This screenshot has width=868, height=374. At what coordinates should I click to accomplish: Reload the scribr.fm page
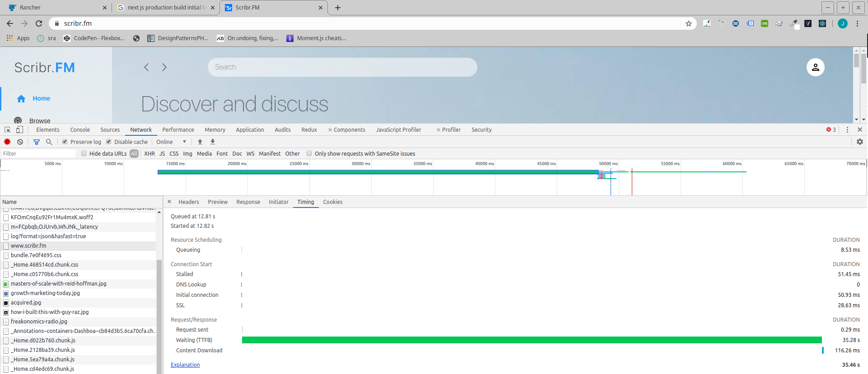(39, 23)
